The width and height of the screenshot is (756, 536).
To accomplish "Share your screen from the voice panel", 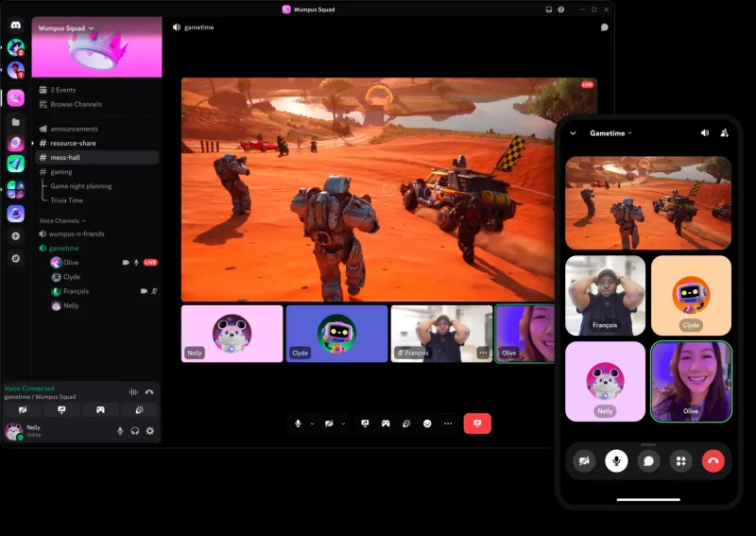I will tap(61, 410).
